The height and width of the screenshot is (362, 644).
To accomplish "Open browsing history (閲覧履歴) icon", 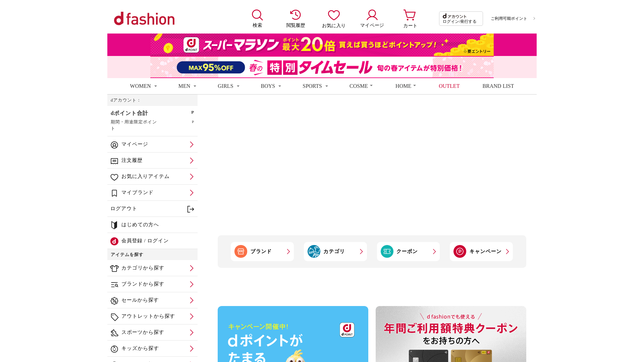I will pyautogui.click(x=296, y=15).
